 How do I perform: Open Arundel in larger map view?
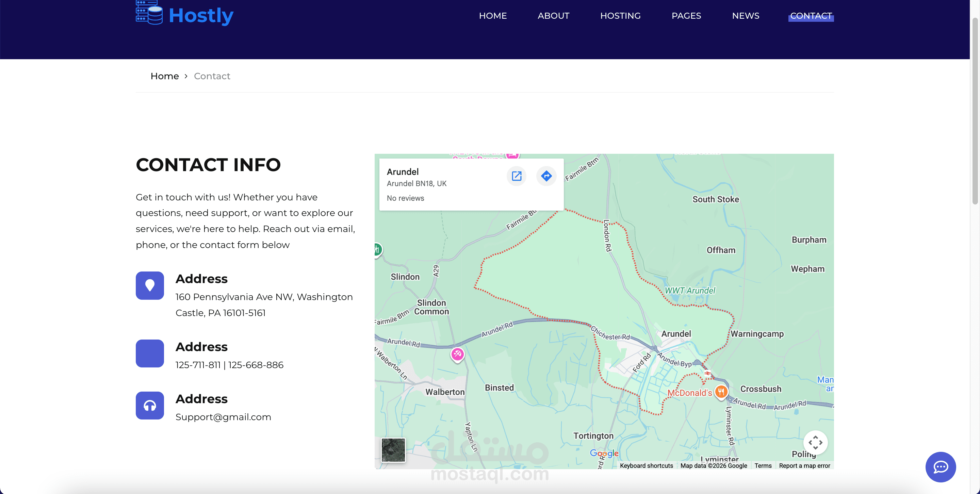tap(516, 176)
